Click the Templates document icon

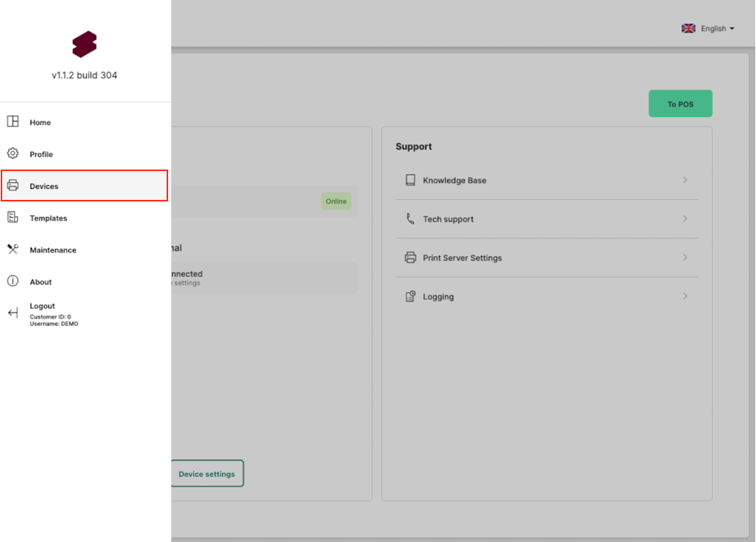[13, 218]
